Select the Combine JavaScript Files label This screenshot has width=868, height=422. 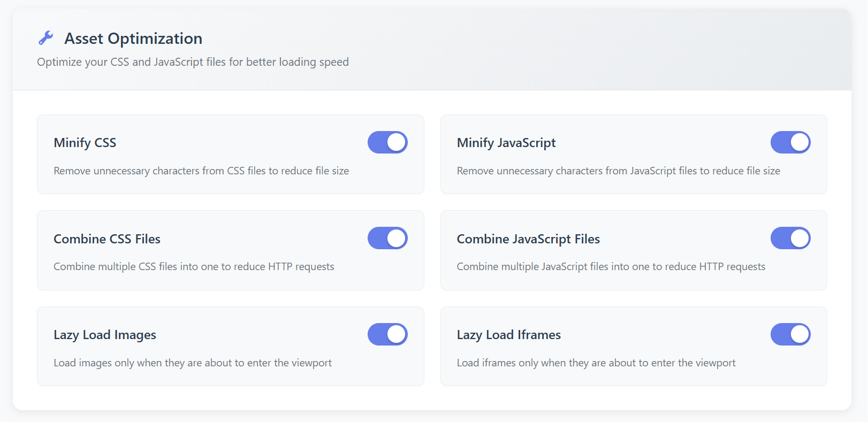pyautogui.click(x=528, y=239)
